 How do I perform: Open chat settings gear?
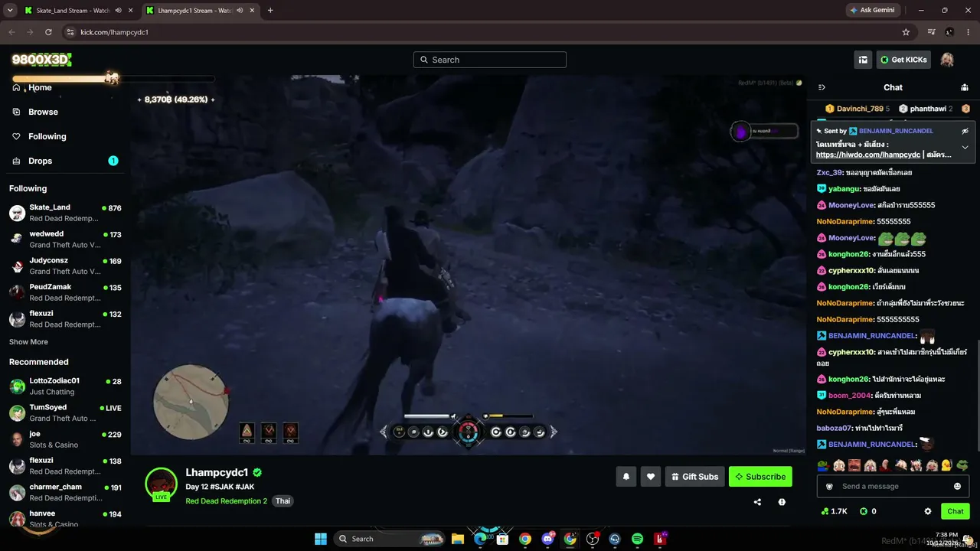click(928, 511)
